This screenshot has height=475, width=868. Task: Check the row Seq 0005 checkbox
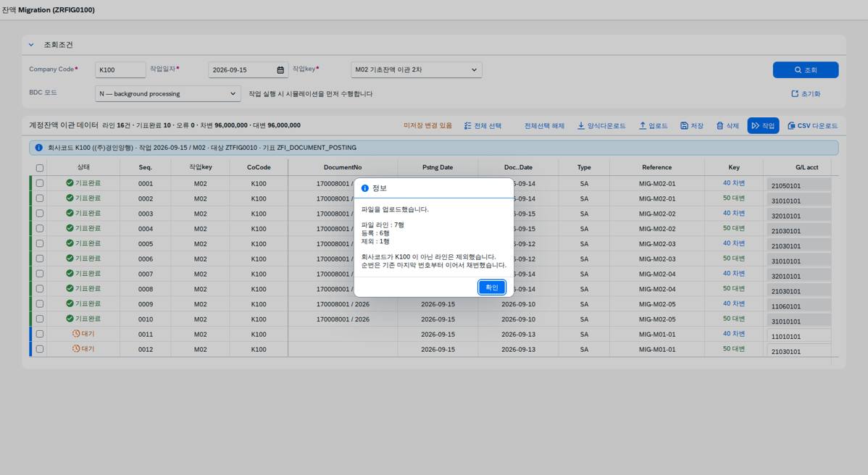pos(40,243)
